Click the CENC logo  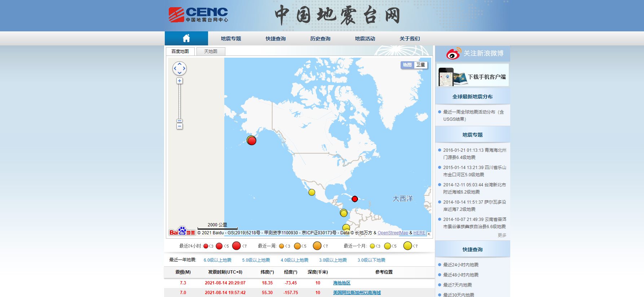pos(198,15)
